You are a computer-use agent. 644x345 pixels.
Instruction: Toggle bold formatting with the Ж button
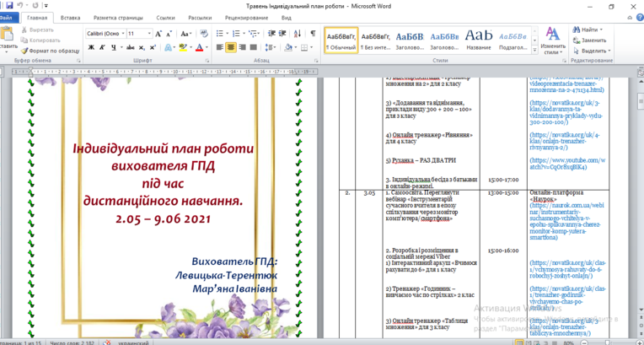(91, 48)
